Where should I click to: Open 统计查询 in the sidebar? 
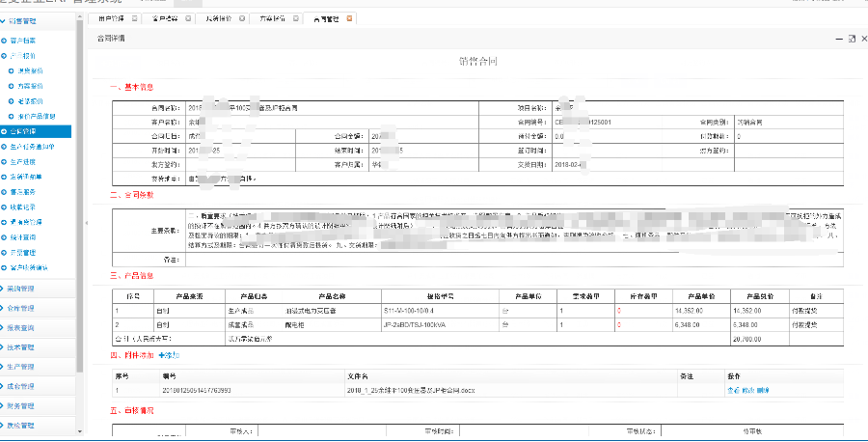[x=22, y=237]
